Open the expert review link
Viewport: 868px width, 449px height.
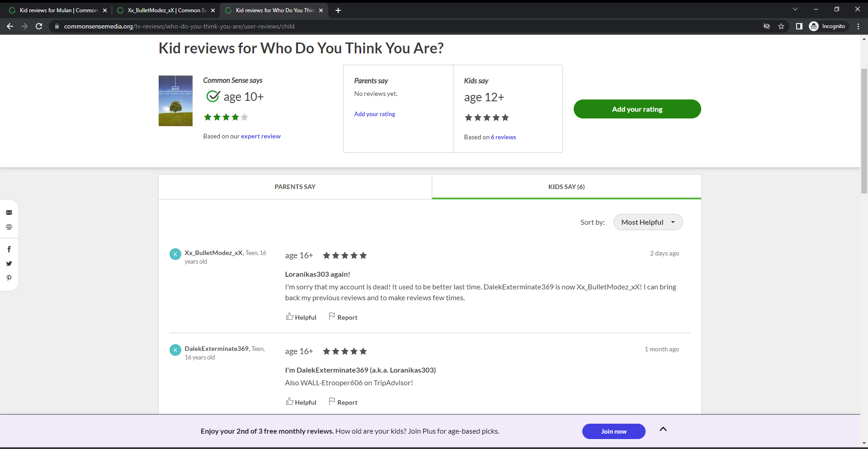coord(260,136)
